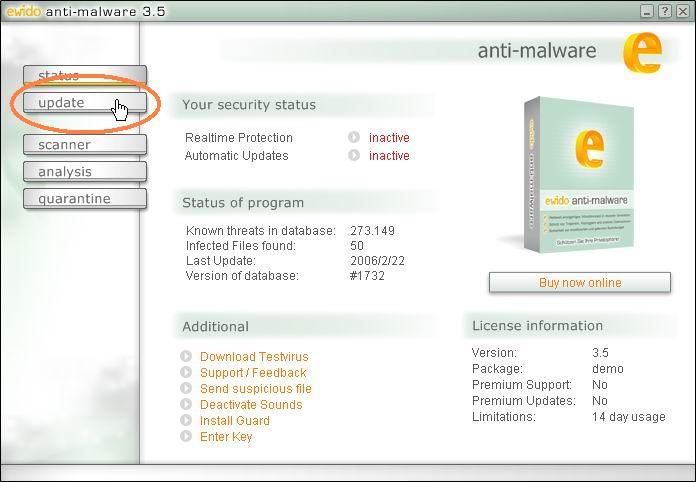The height and width of the screenshot is (482, 696).
Task: Click arrow icon beside Deactivate Sounds
Action: [x=186, y=404]
